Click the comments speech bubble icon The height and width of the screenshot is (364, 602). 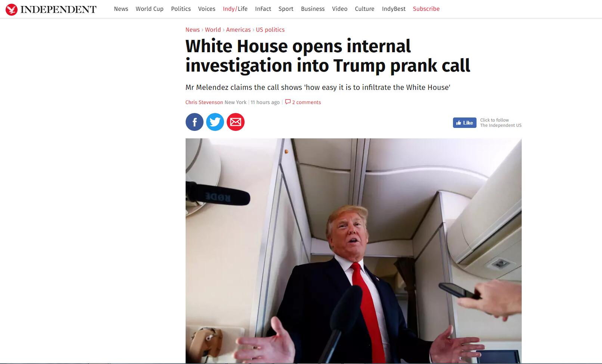coord(288,102)
